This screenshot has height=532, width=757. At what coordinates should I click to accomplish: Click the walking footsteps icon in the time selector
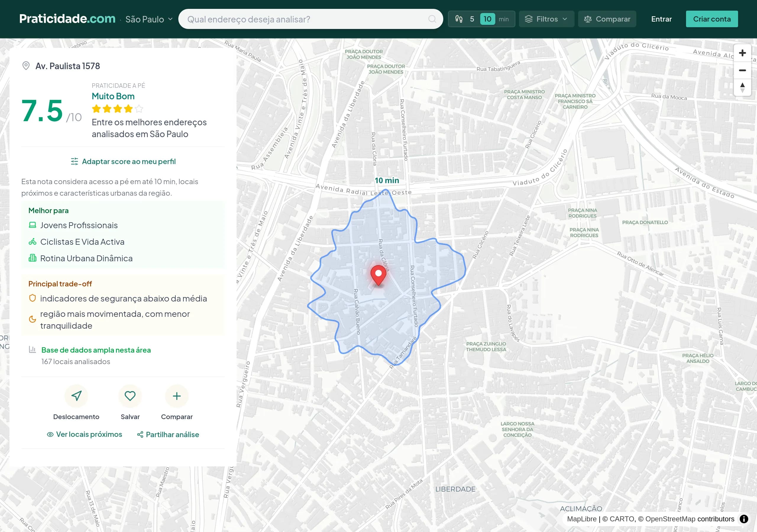click(x=459, y=19)
